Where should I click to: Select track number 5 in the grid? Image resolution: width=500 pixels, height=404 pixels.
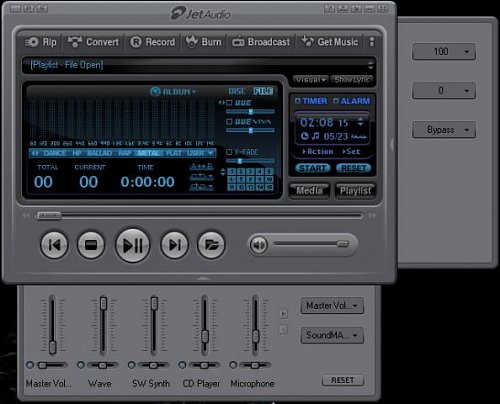[x=269, y=172]
